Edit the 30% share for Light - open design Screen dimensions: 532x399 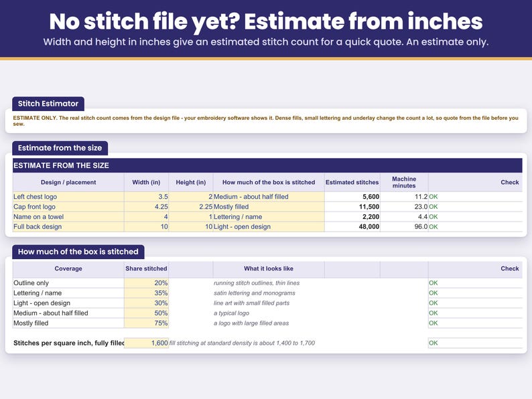pos(146,303)
